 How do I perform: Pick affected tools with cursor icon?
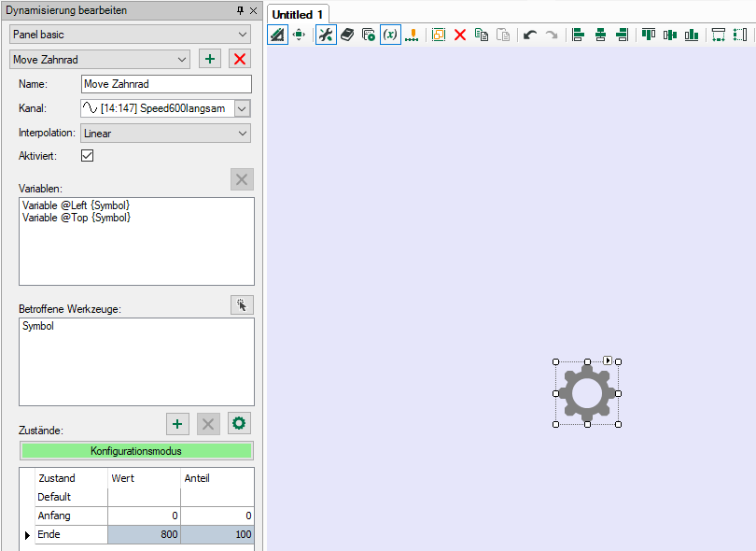pos(242,305)
